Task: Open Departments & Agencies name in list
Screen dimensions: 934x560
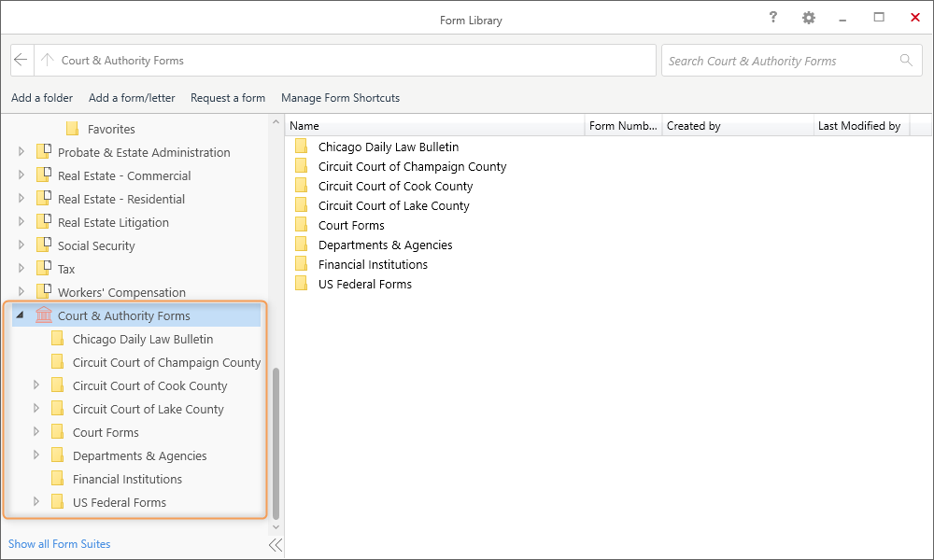Action: click(x=386, y=245)
